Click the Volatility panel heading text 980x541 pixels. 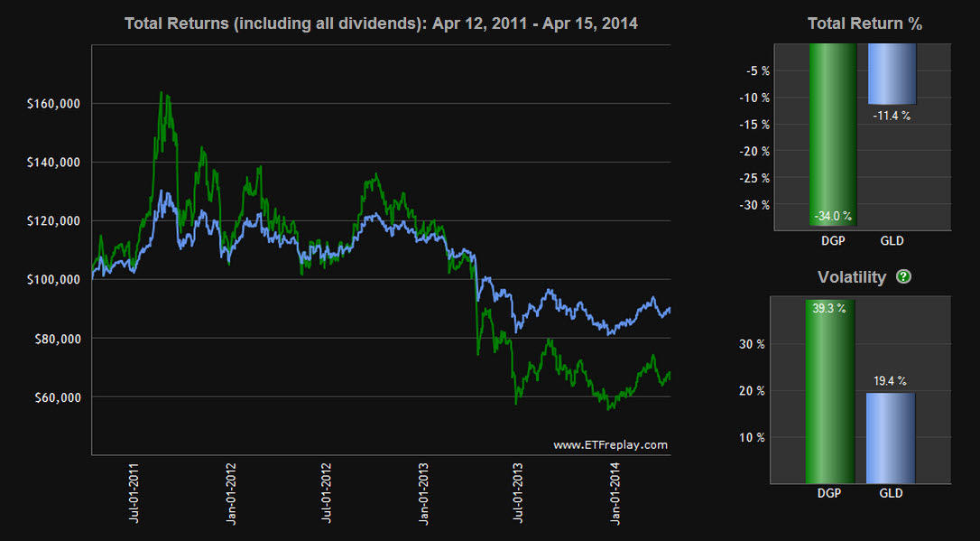851,277
